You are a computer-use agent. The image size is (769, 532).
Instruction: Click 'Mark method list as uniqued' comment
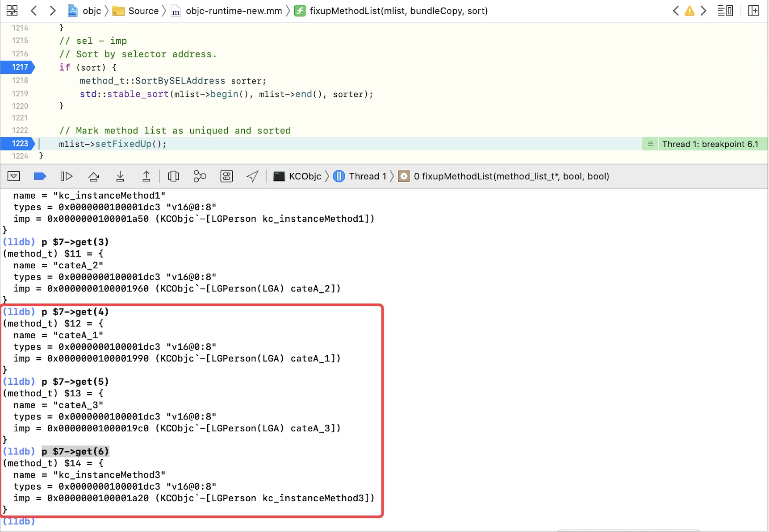[175, 130]
